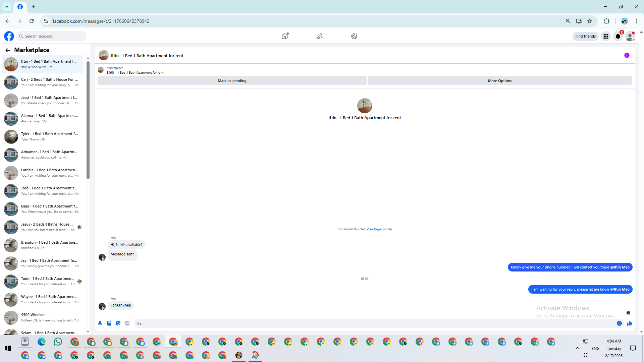Open the Chrome three-dot menu
The image size is (644, 362).
point(636,21)
